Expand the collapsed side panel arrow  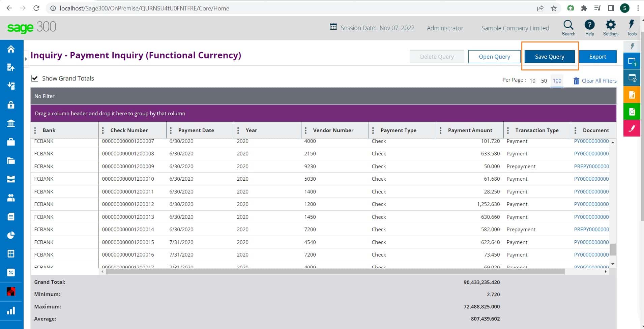coord(26,59)
